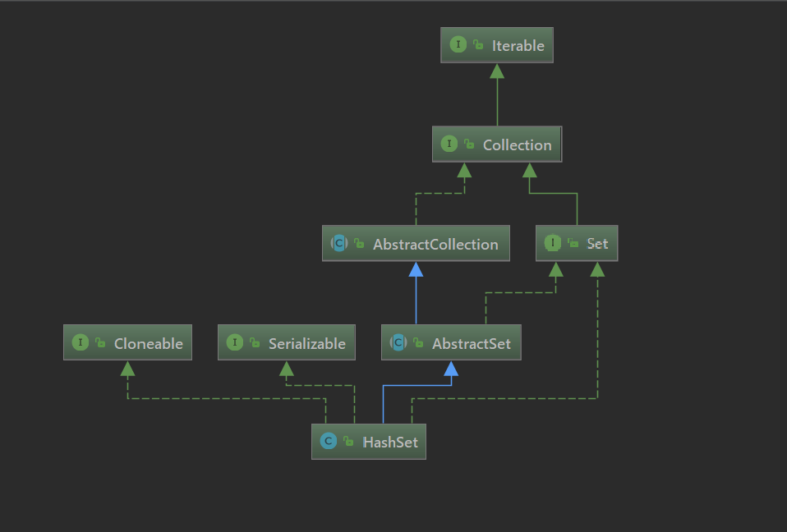Select the AbstractSet label text
The height and width of the screenshot is (532, 787).
tap(471, 344)
